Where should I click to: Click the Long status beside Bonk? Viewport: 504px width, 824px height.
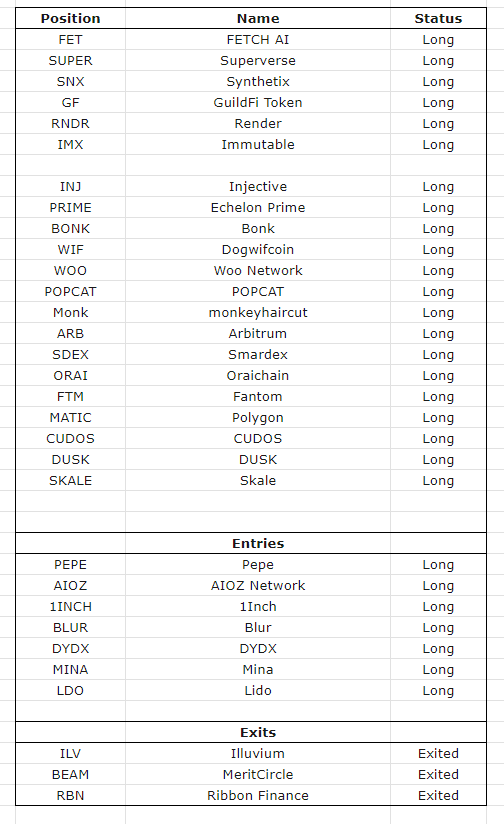tap(438, 229)
